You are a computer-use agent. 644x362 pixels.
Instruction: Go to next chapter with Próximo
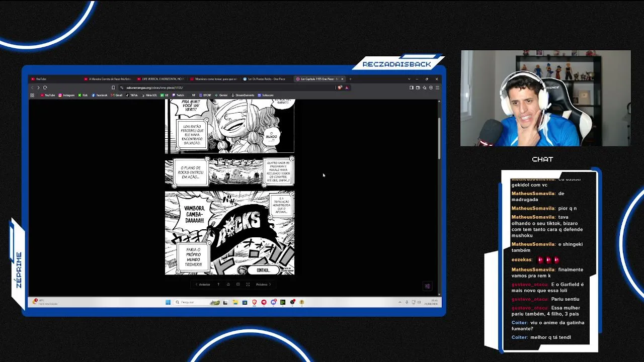point(263,285)
